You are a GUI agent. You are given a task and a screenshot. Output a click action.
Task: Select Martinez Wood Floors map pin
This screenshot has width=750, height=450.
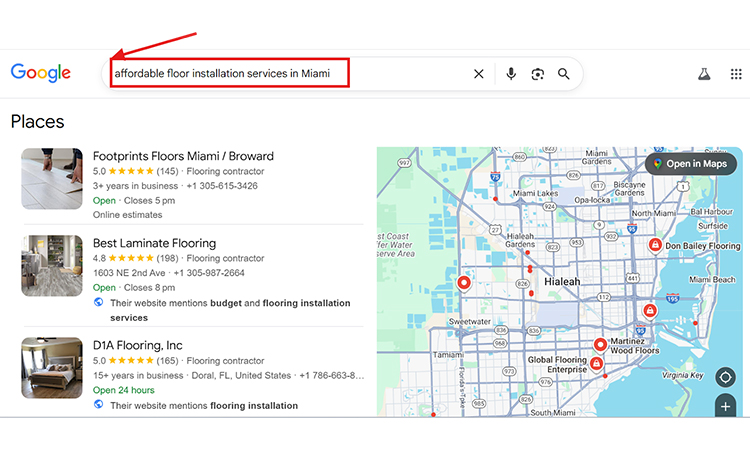[x=600, y=344]
